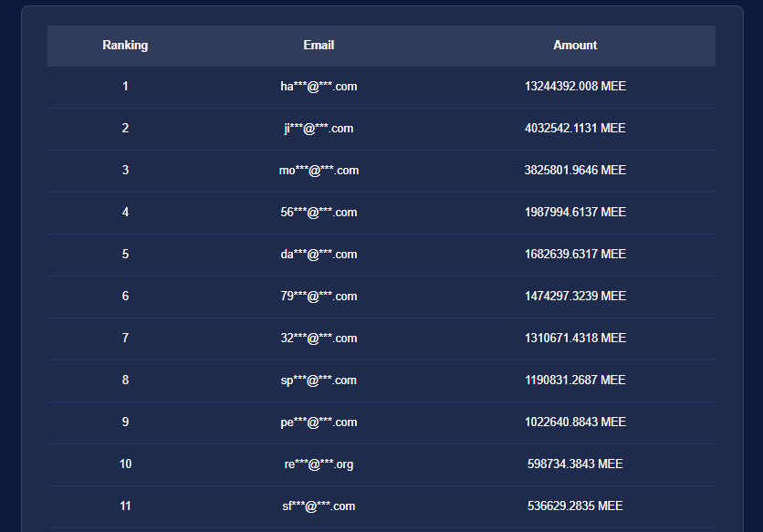Select the amount 4032542.1131 MEE
This screenshot has width=763, height=532.
575,129
